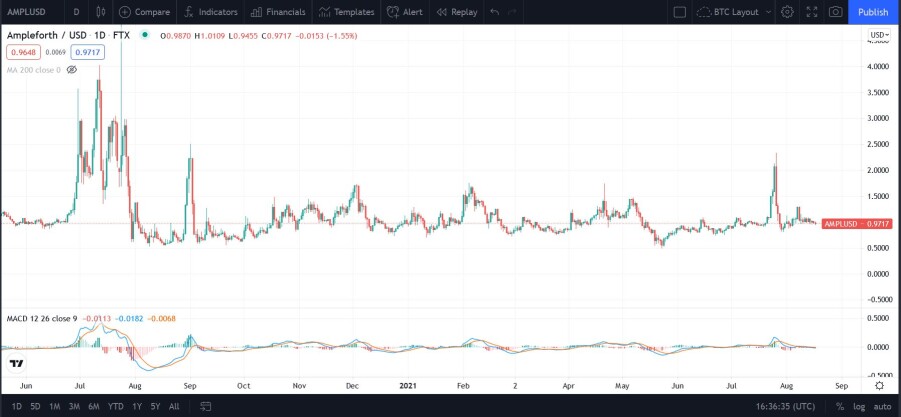Click the cloud save icon for BTC Layout
Screen dimensions: 901x417
tap(703, 11)
